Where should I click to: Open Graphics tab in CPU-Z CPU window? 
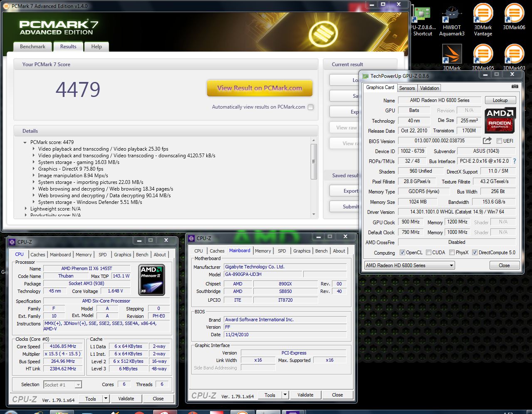pos(123,255)
